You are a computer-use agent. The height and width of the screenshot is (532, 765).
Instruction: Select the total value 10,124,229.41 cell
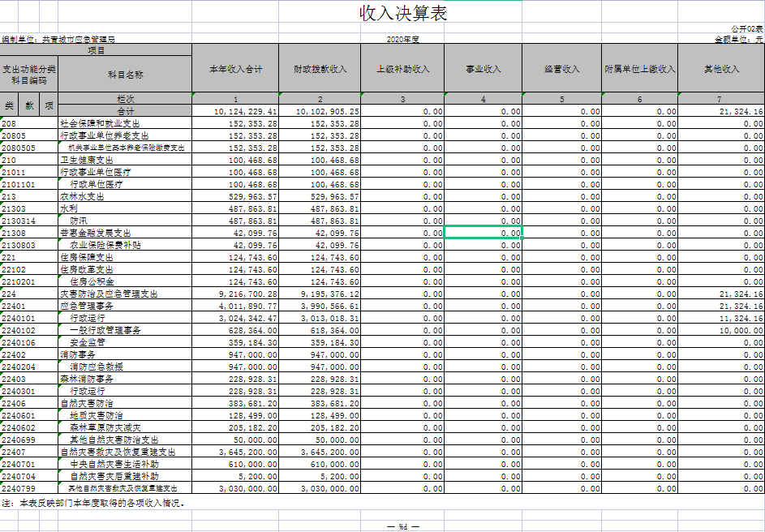coord(235,111)
